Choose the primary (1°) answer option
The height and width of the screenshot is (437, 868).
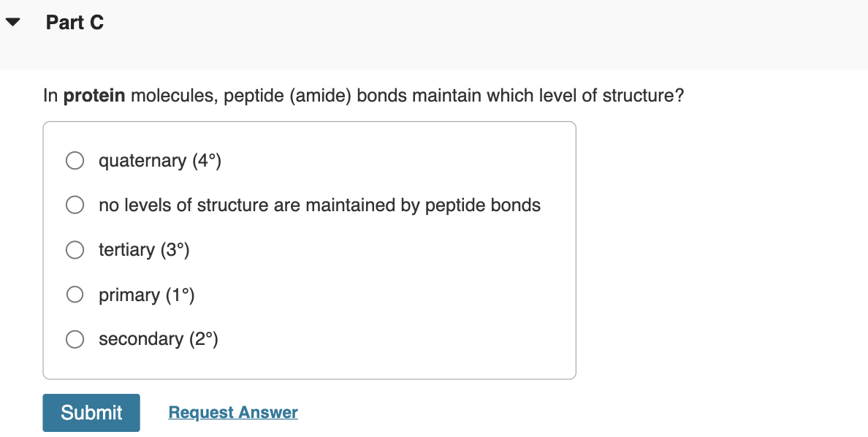pyautogui.click(x=75, y=294)
